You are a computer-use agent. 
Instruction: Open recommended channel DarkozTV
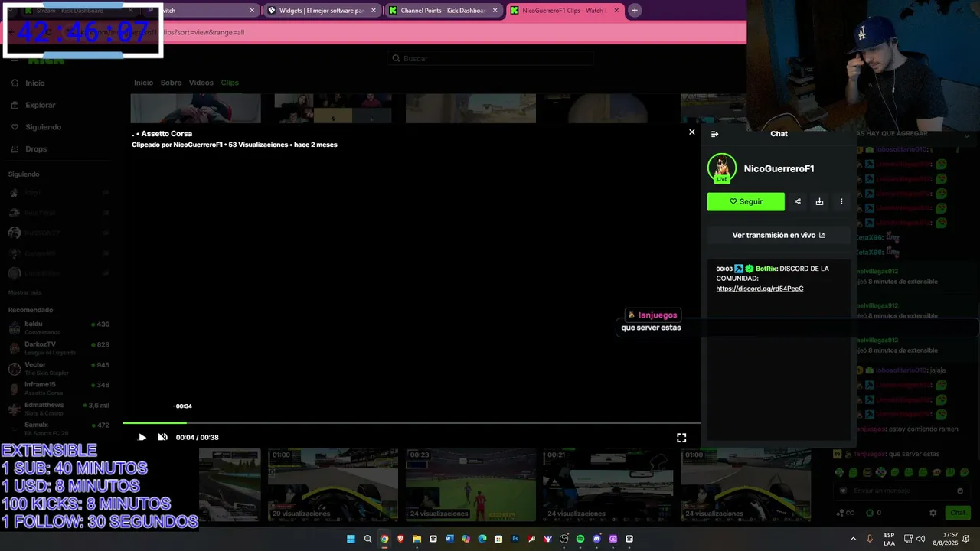coord(60,348)
